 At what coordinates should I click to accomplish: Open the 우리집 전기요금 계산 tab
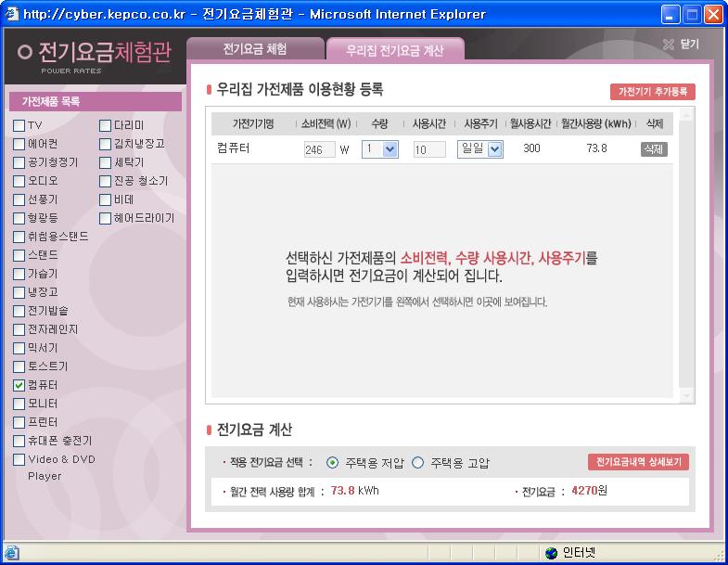pos(395,50)
